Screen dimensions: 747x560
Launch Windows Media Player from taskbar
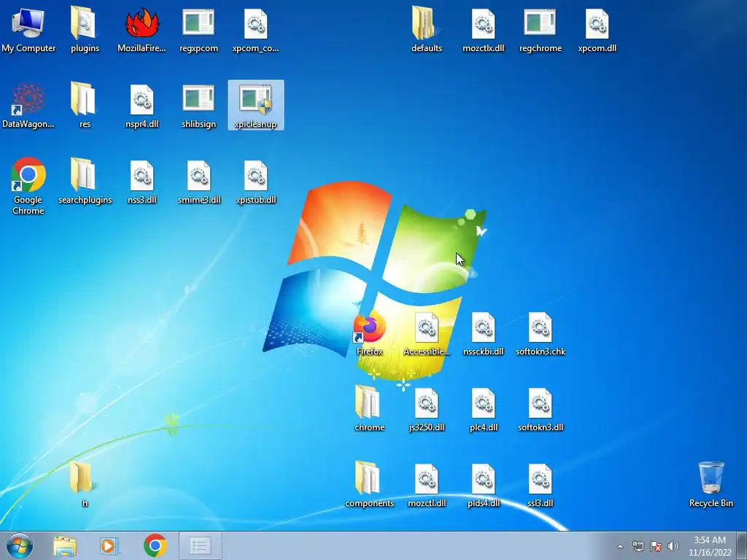(109, 545)
